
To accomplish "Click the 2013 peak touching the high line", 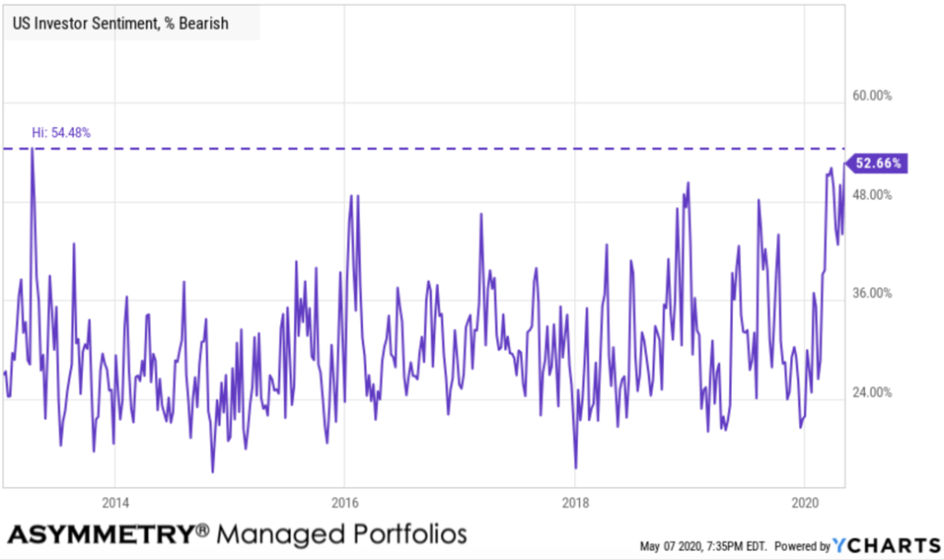I will coord(33,149).
